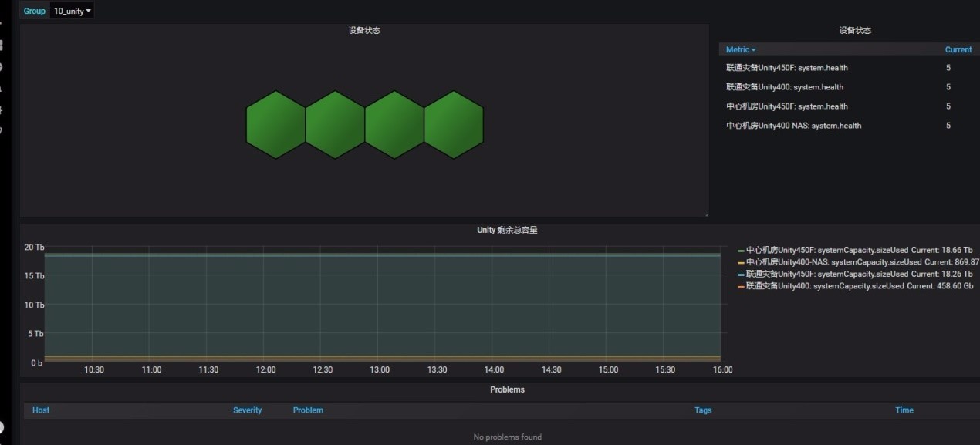980x445 pixels.
Task: Sort Problems table by Time column
Action: point(904,410)
